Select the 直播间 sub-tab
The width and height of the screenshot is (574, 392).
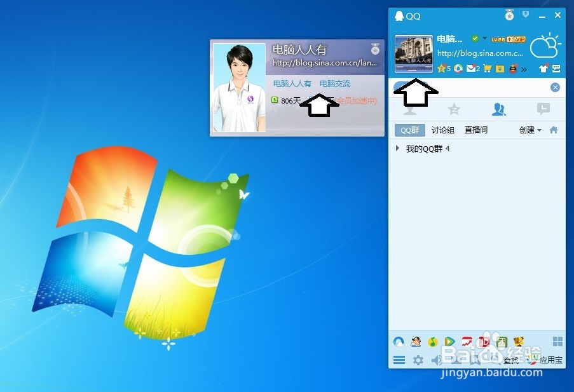(476, 130)
